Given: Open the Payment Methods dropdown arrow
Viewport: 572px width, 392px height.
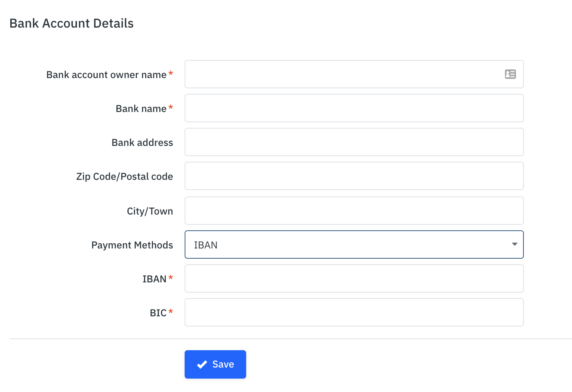Looking at the screenshot, I should tap(514, 245).
